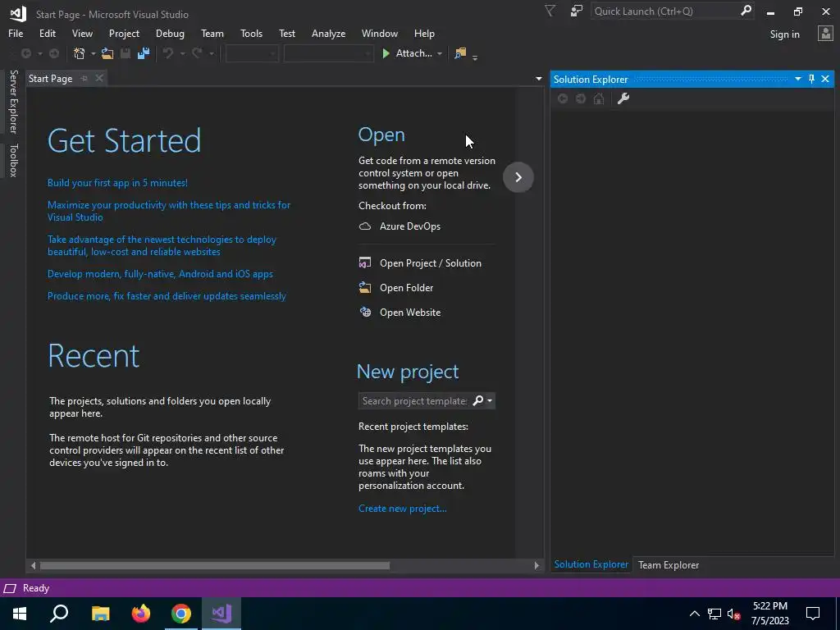Click the Search project templates field
The height and width of the screenshot is (630, 840).
(414, 401)
